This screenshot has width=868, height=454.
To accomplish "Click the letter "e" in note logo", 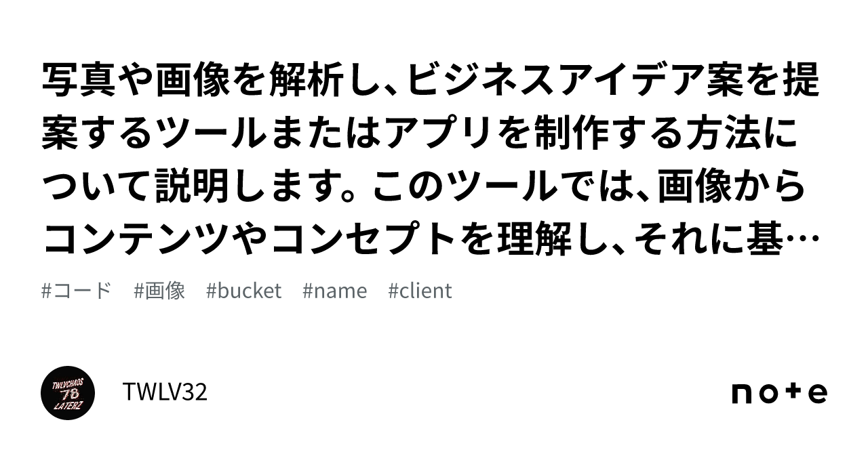I will pyautogui.click(x=818, y=394).
